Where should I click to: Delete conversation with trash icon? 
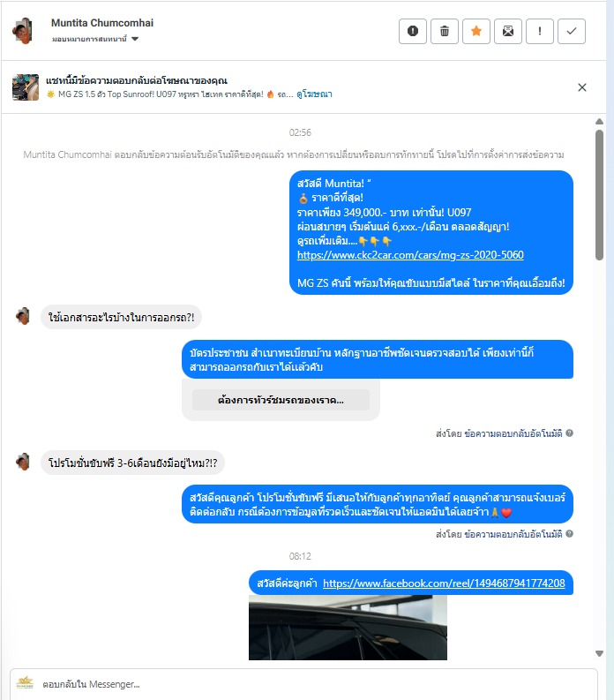point(445,31)
